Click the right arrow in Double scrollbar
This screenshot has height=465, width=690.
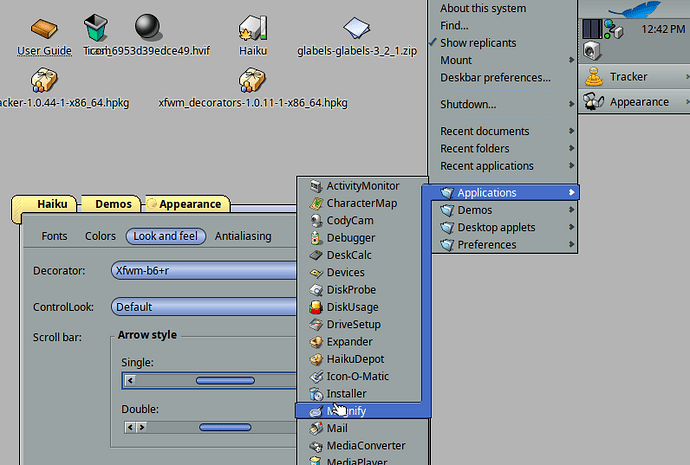tap(142, 427)
